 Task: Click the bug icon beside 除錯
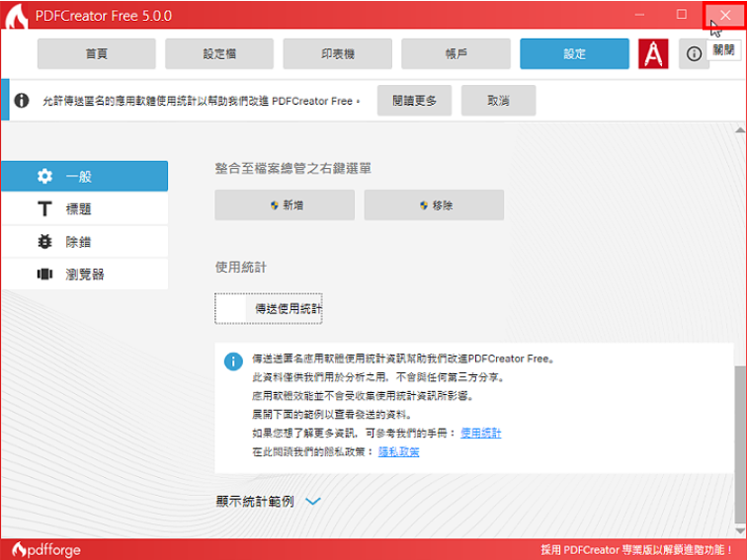click(x=44, y=241)
